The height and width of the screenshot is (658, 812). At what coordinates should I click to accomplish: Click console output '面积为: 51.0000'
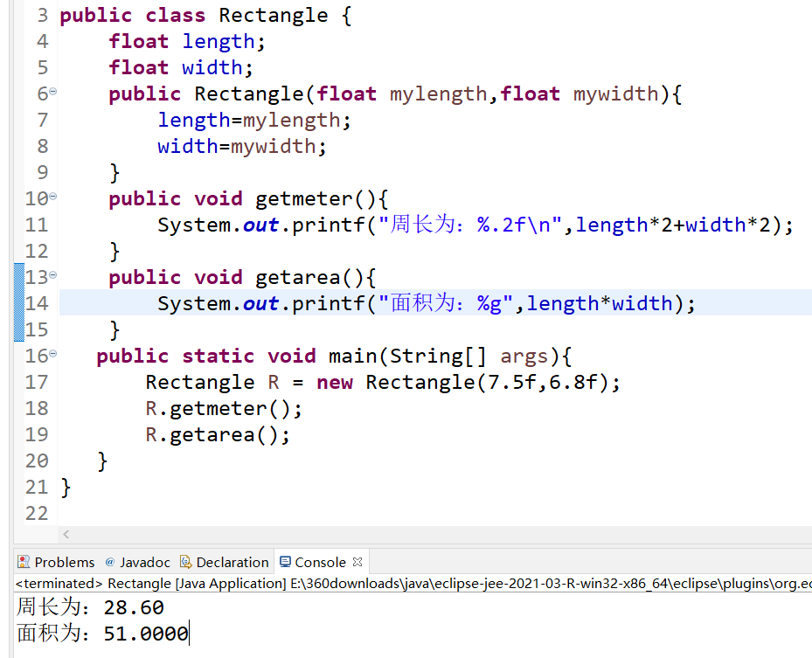(x=102, y=634)
